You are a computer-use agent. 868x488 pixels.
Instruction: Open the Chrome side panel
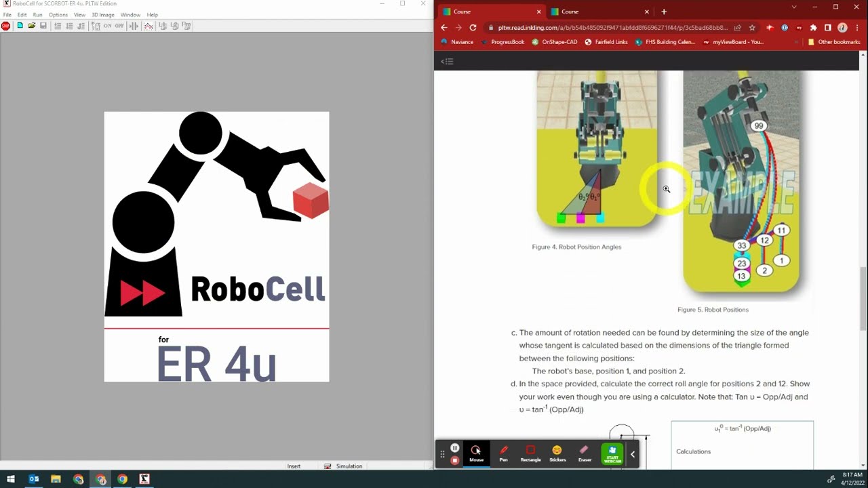click(827, 28)
